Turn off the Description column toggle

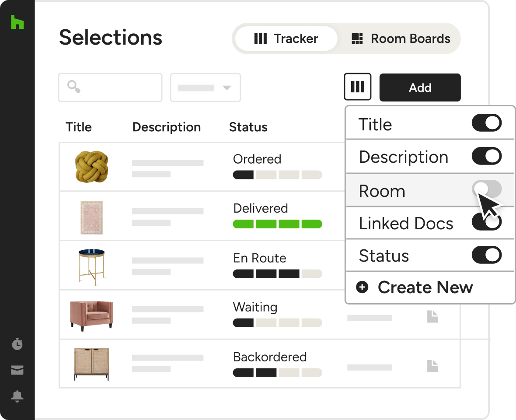(x=486, y=157)
